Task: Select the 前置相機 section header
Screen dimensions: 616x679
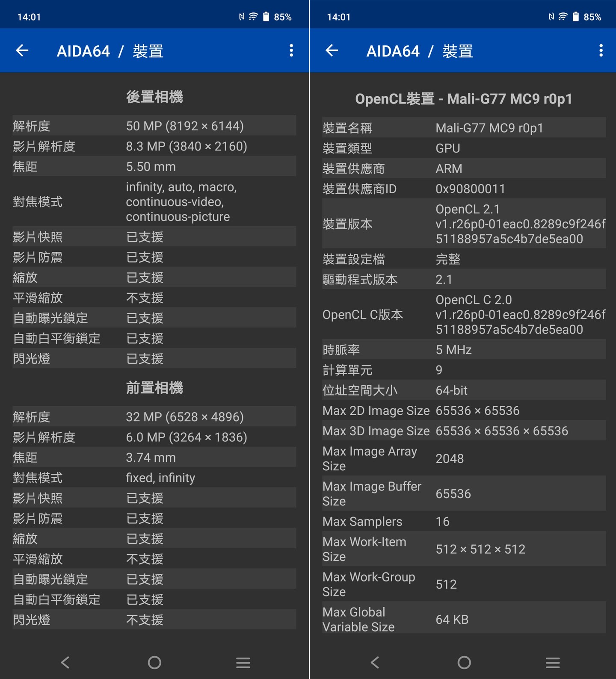Action: pyautogui.click(x=154, y=387)
